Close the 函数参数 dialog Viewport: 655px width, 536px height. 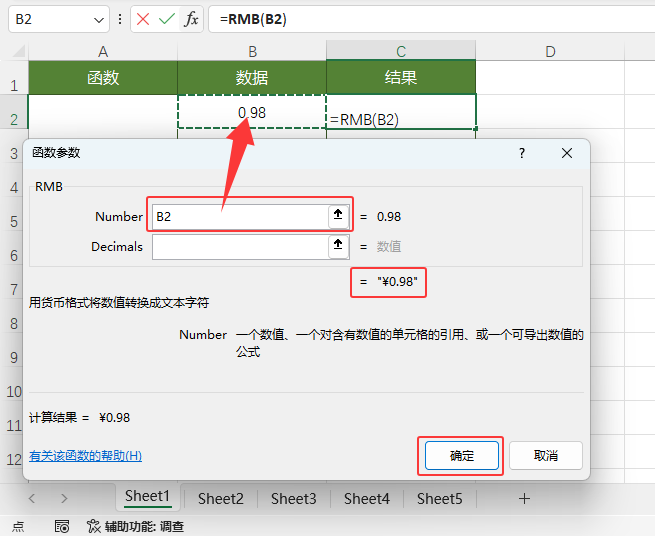567,153
